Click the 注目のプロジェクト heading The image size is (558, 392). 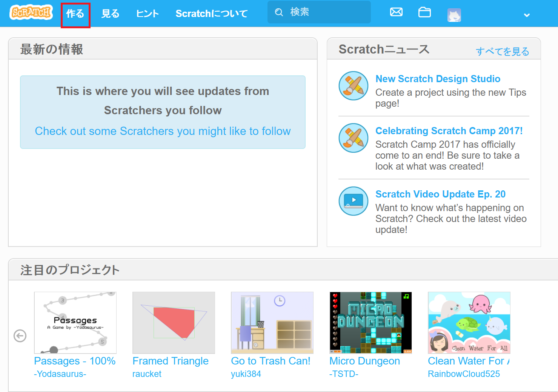tap(70, 270)
